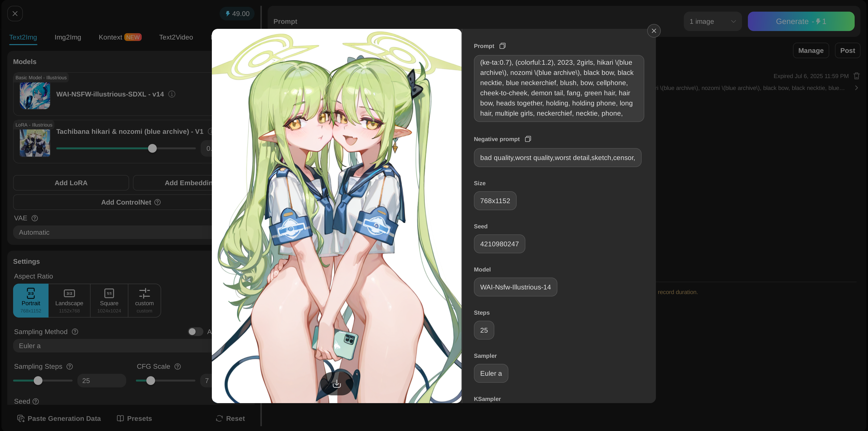Expand the generation record arrow
The height and width of the screenshot is (431, 868).
click(856, 88)
